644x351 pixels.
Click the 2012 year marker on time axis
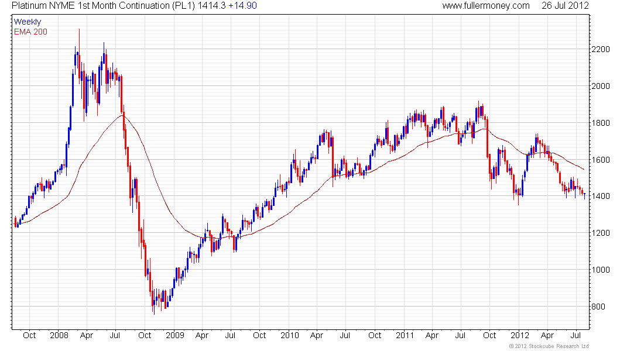tap(520, 335)
